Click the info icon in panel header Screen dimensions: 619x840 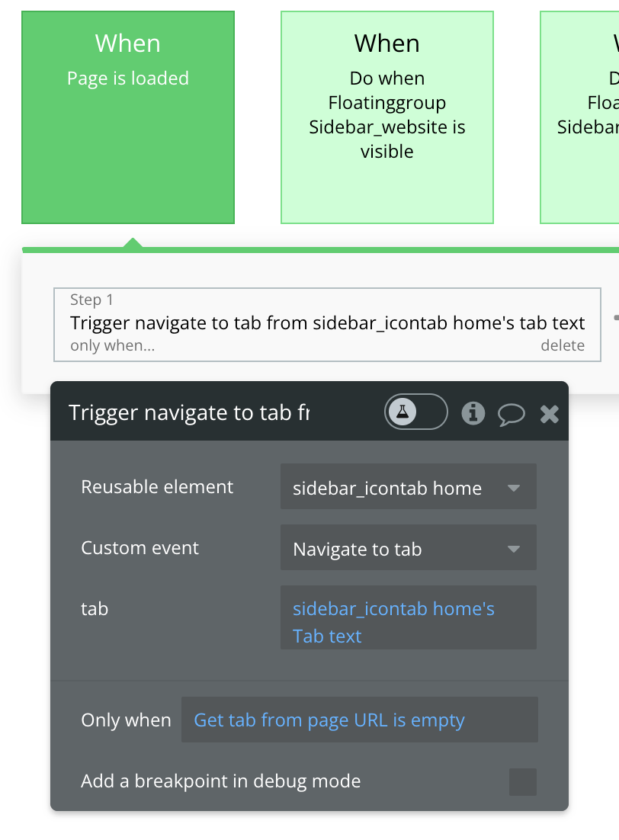pos(473,413)
